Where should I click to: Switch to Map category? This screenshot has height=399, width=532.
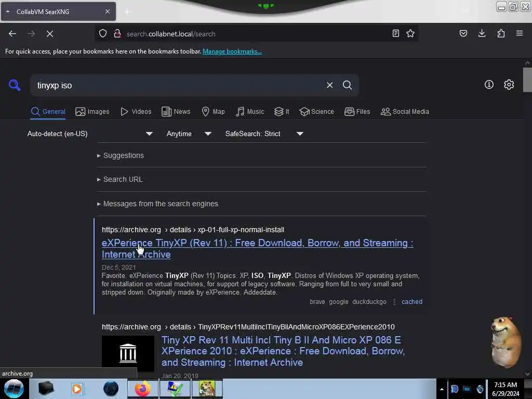[x=214, y=112]
